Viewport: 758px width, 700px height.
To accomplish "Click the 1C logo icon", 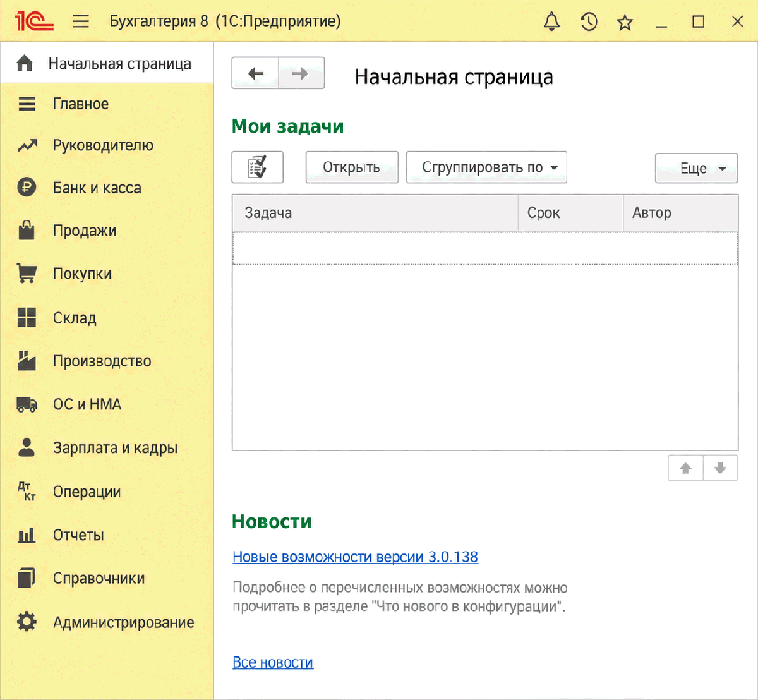I will (35, 21).
